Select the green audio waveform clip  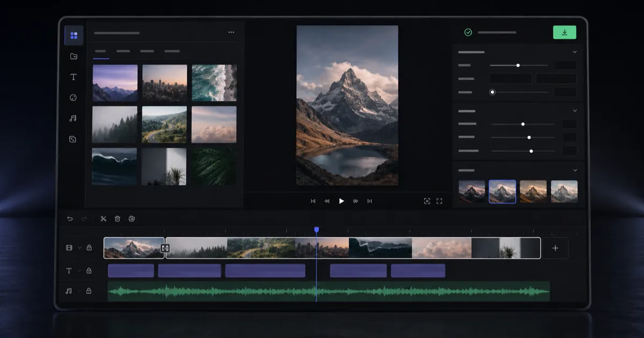[329, 291]
